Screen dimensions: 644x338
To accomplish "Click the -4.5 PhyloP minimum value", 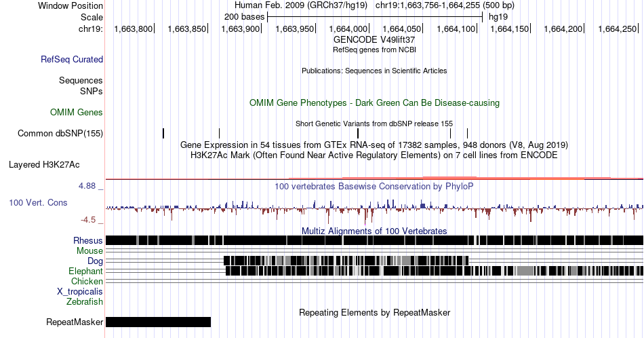I will (88, 220).
